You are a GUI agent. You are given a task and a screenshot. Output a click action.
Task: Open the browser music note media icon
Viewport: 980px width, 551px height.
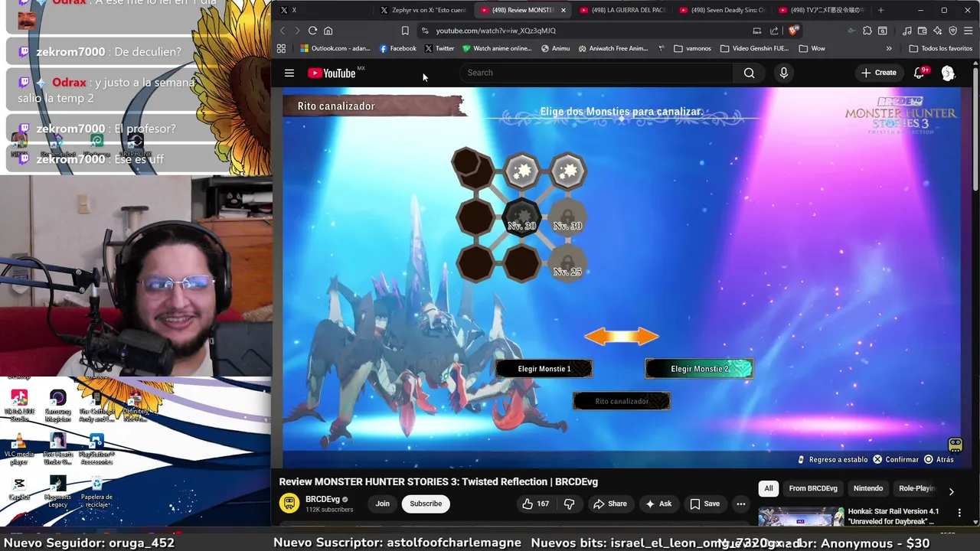907,31
